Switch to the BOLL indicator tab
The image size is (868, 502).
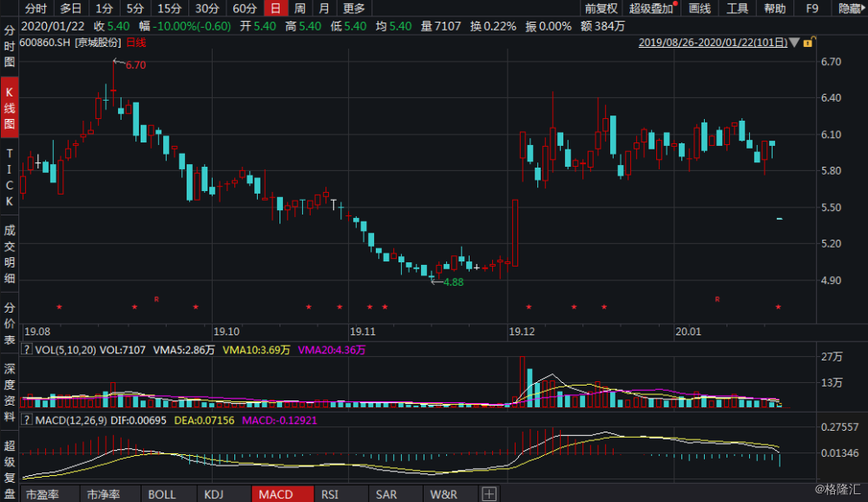tap(161, 494)
